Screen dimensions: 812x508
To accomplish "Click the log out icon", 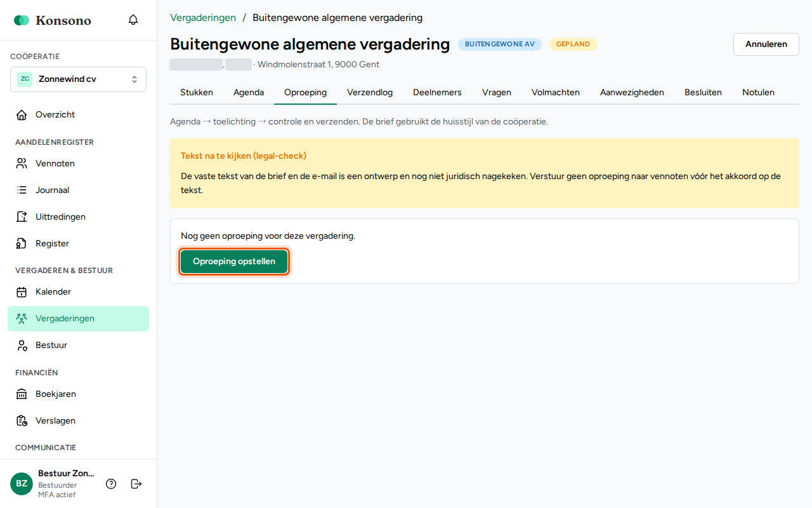I will (136, 484).
